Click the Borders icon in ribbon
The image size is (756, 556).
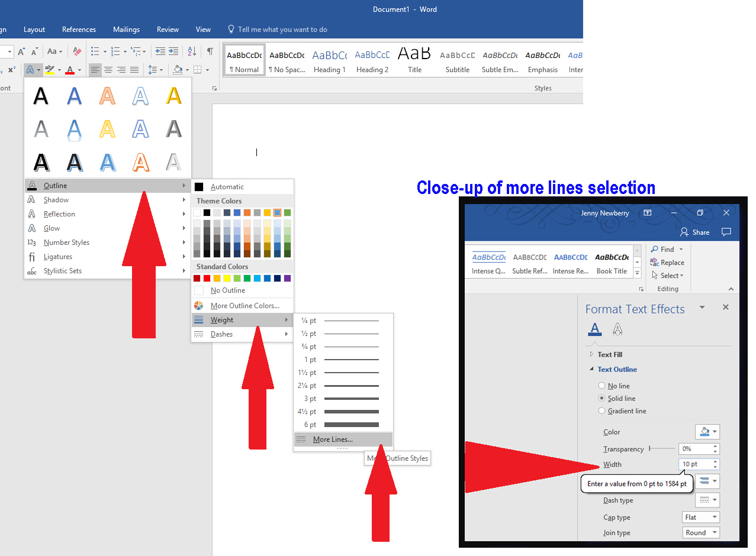coord(198,70)
